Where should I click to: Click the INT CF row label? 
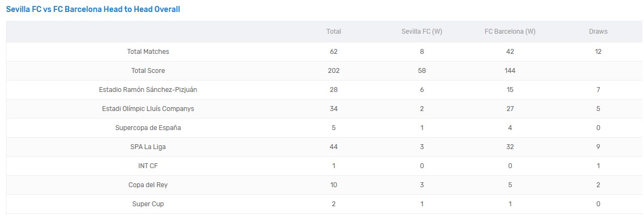pos(148,166)
